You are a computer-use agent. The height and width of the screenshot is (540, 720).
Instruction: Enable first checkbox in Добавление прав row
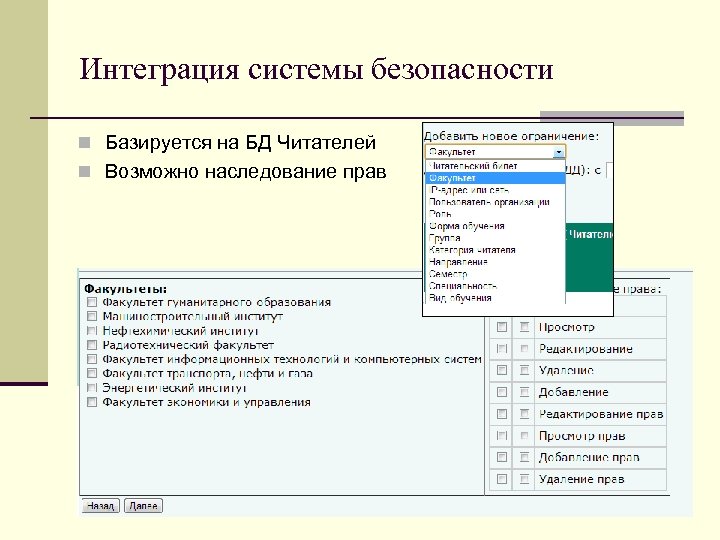pyautogui.click(x=502, y=457)
